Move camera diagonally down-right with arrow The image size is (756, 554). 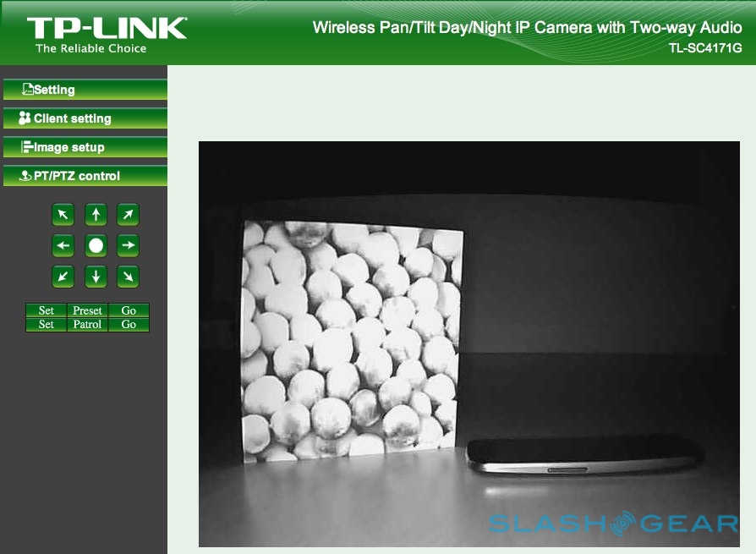click(x=128, y=277)
